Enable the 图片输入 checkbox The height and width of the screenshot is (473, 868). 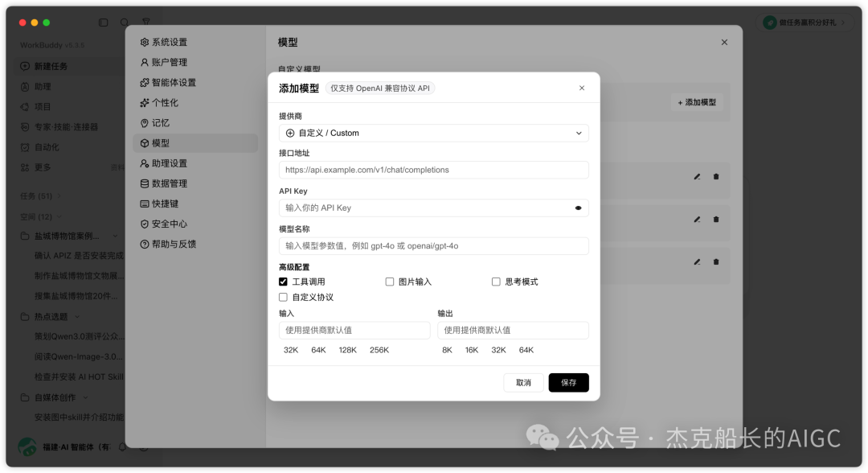(x=390, y=282)
